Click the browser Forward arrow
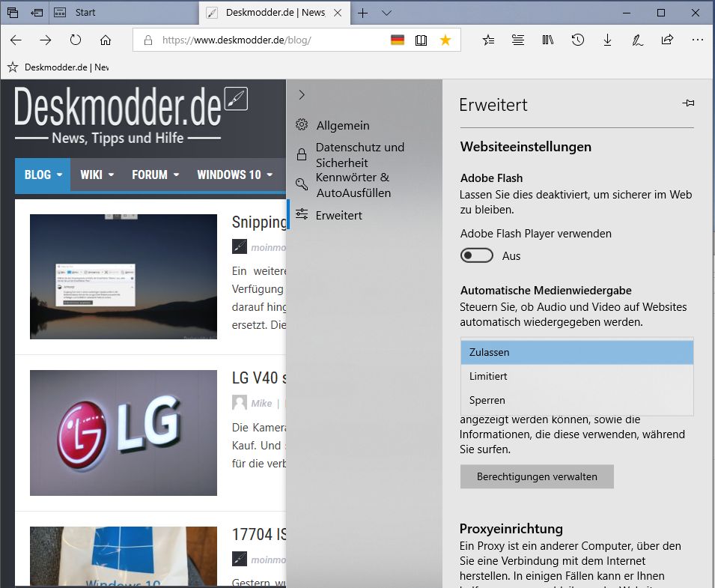The height and width of the screenshot is (588, 715). [x=46, y=40]
